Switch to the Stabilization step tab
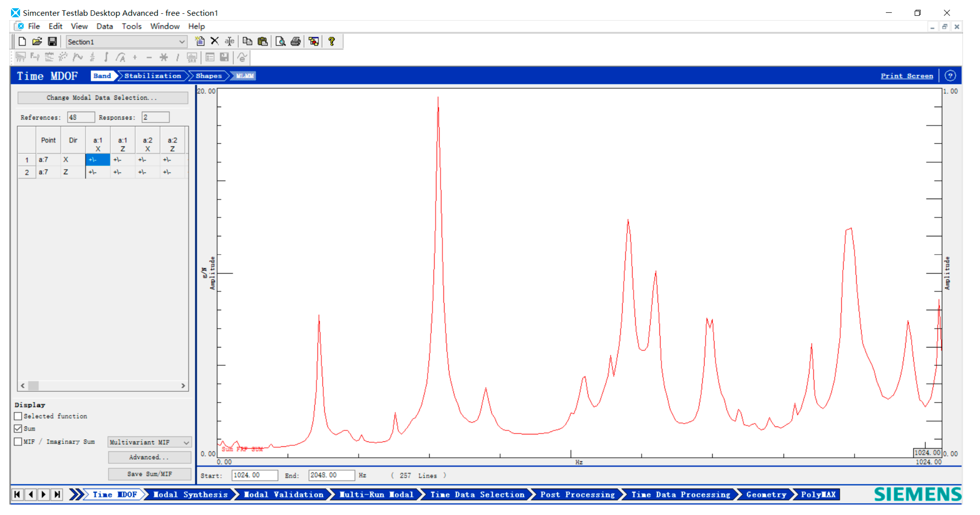The width and height of the screenshot is (980, 515). point(153,76)
